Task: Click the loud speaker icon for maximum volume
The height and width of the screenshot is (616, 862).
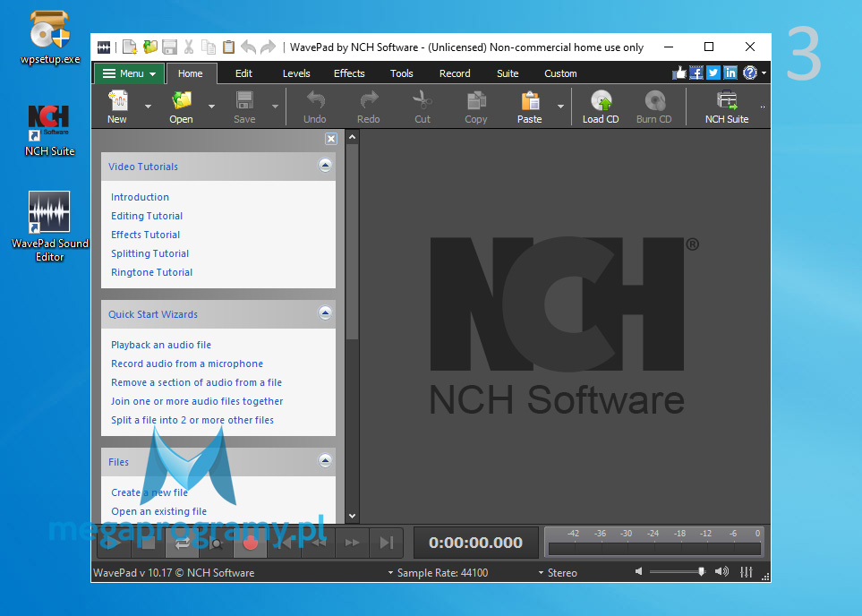Action: (x=721, y=571)
